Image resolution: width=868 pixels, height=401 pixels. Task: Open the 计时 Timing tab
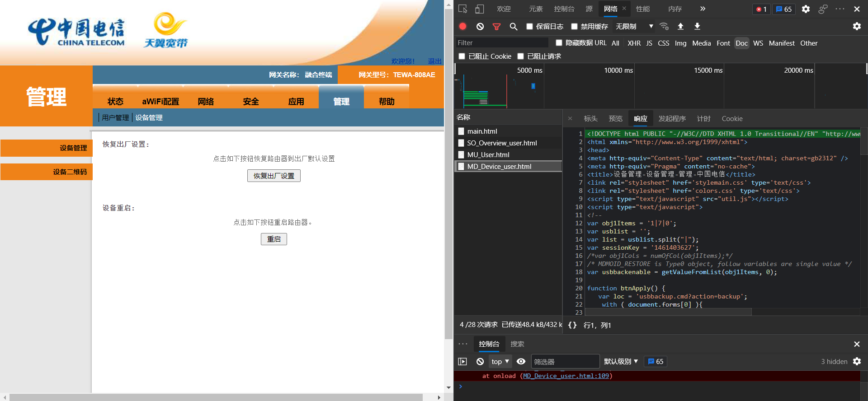point(703,119)
